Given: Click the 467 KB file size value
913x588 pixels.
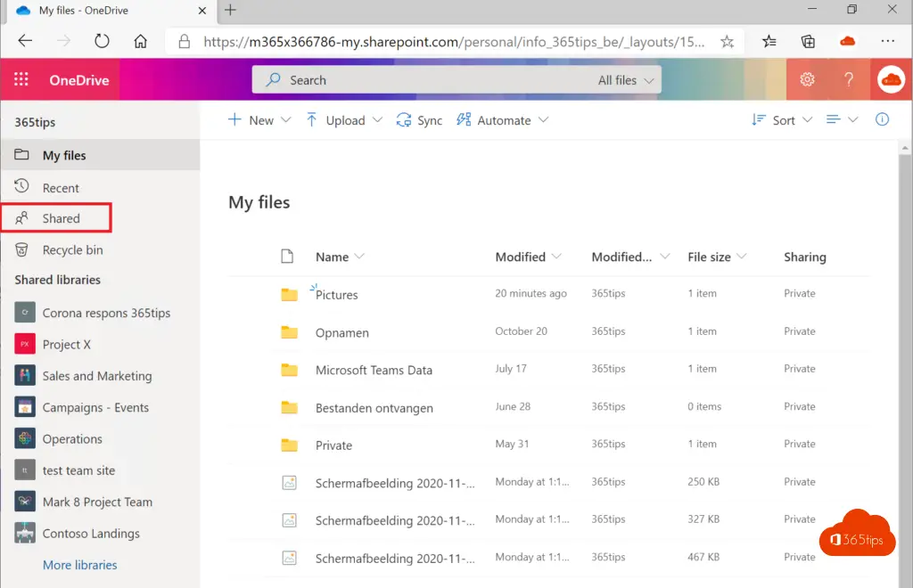Looking at the screenshot, I should click(703, 557).
